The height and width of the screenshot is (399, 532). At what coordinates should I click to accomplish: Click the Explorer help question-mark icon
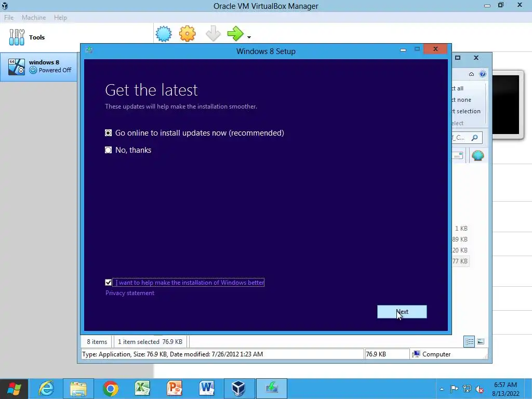tap(483, 74)
